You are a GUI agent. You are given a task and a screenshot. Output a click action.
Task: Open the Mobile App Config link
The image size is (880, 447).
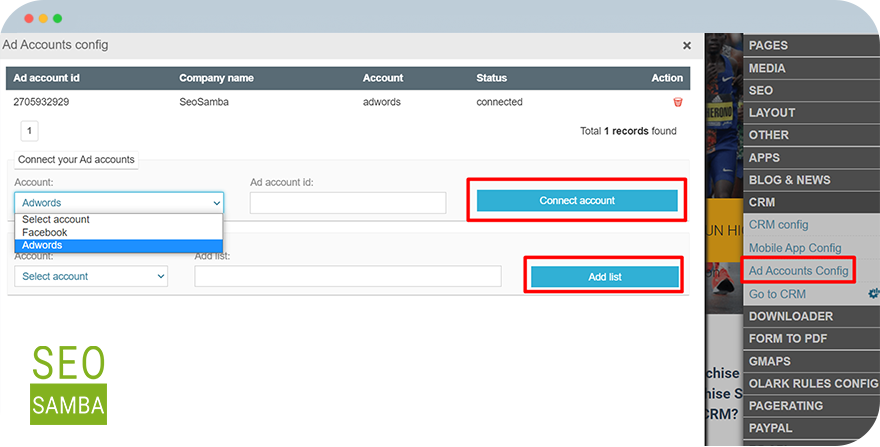(795, 248)
